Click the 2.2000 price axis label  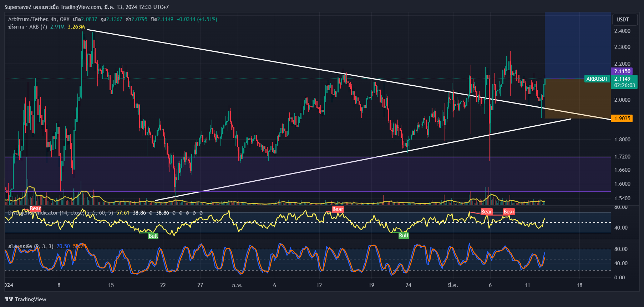click(x=622, y=64)
